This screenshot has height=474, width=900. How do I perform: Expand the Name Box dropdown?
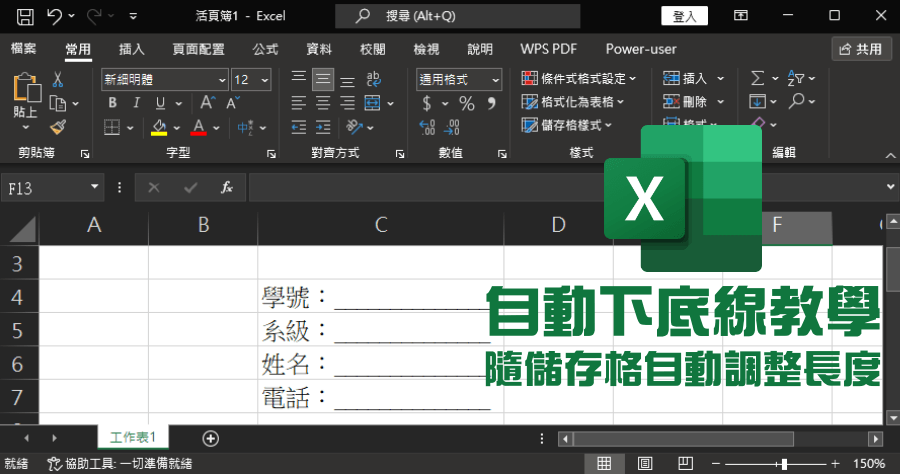click(x=95, y=187)
